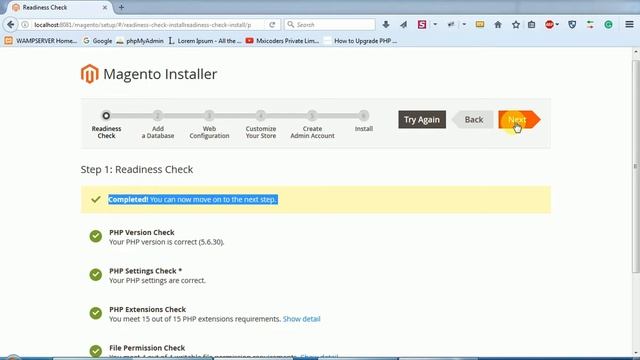The width and height of the screenshot is (640, 360).
Task: Select the Install step marker
Action: (x=363, y=116)
